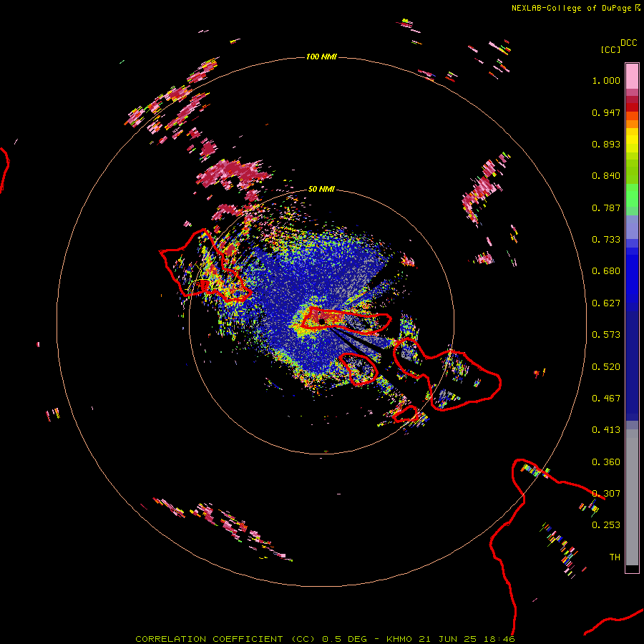Click the Correlation Coefficient caption text

tap(325, 639)
